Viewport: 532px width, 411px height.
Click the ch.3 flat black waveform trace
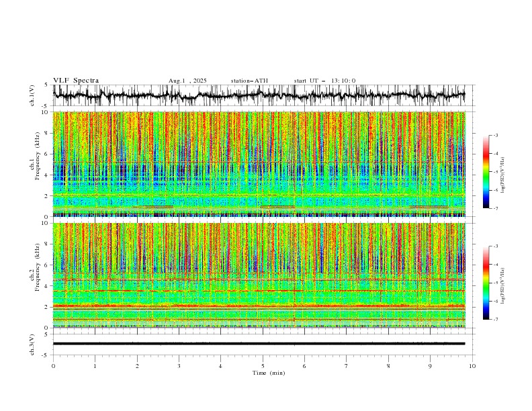259,344
